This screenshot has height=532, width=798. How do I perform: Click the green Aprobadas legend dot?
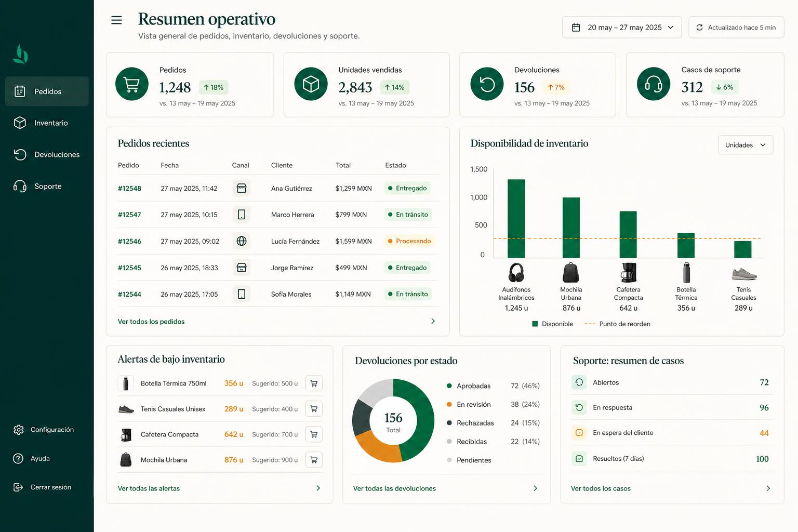[x=449, y=386]
